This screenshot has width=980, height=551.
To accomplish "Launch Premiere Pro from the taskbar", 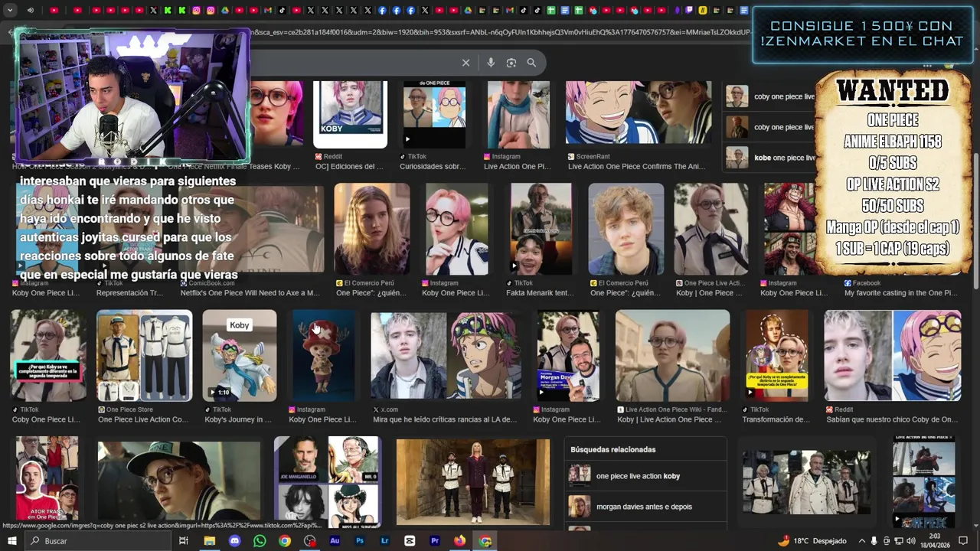I will 435,541.
